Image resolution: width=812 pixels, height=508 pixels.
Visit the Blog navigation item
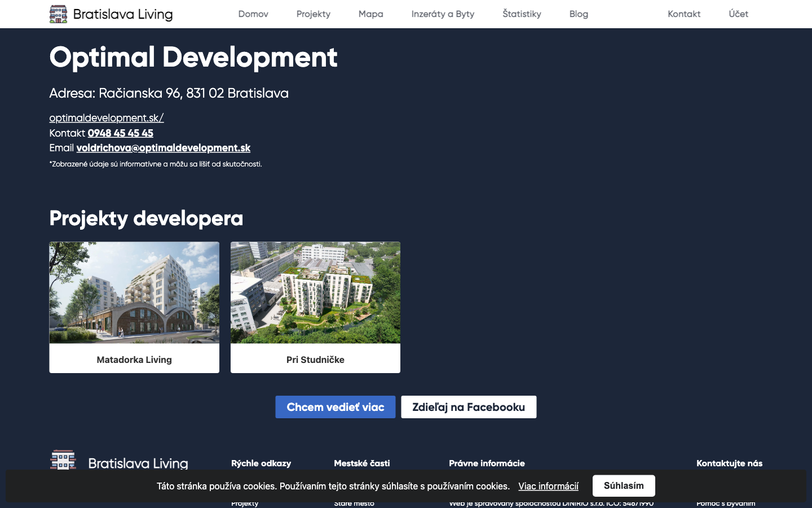(579, 14)
